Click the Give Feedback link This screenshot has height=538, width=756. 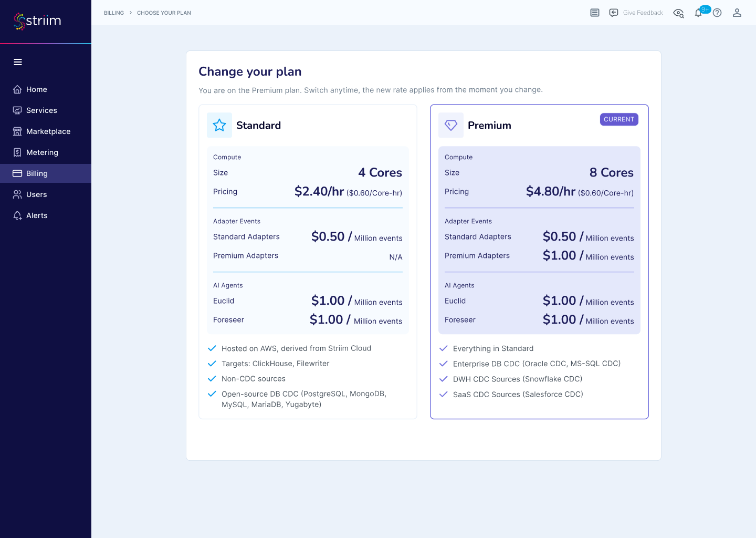coord(643,13)
